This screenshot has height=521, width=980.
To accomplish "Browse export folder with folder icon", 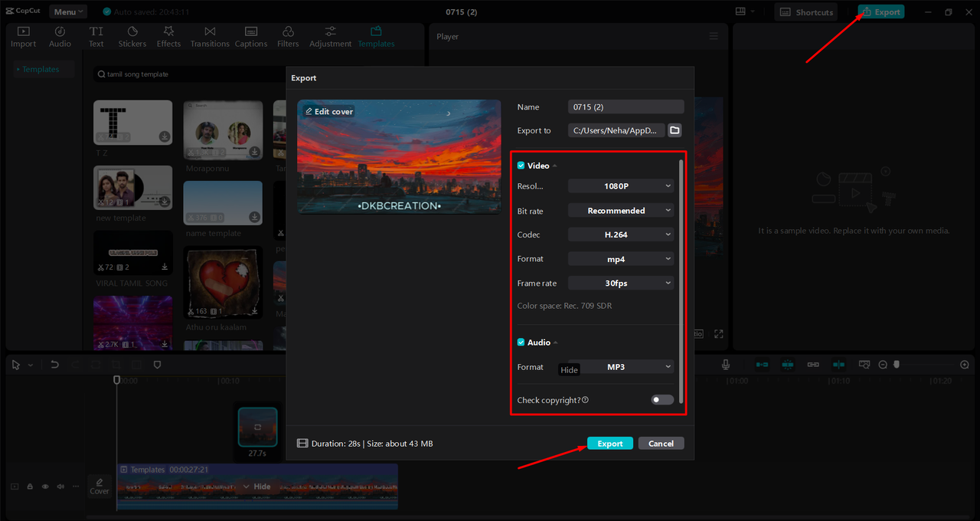I will [x=675, y=130].
